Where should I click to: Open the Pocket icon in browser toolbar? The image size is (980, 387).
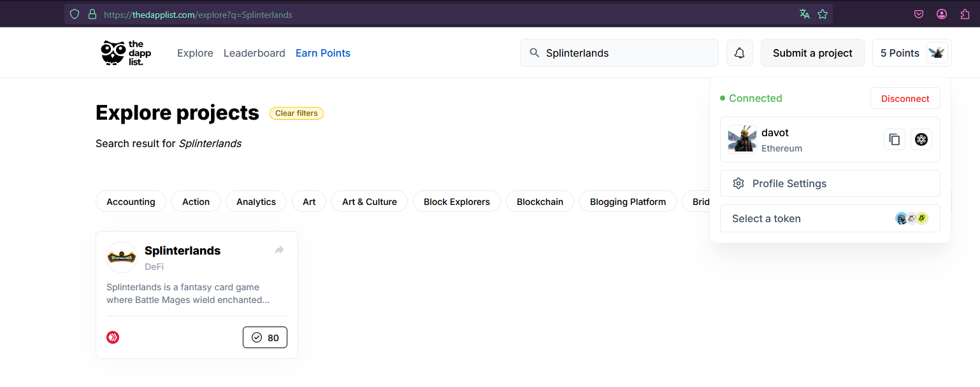(x=919, y=14)
